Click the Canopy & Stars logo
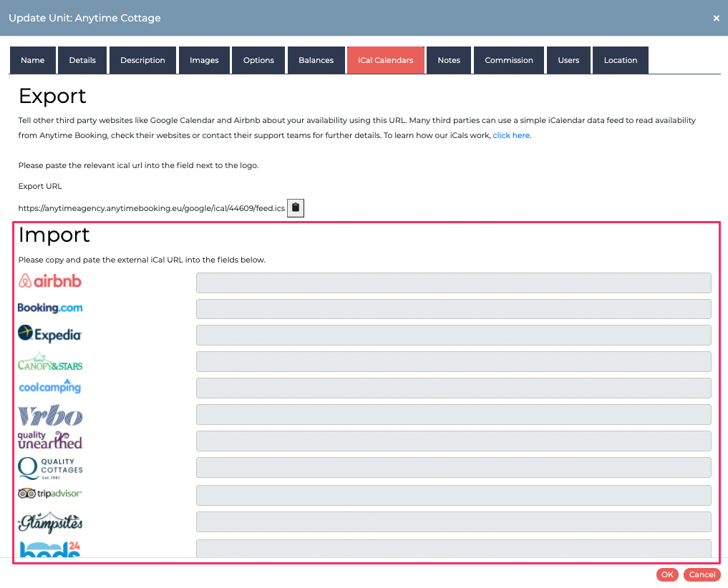728x588 pixels. (50, 362)
